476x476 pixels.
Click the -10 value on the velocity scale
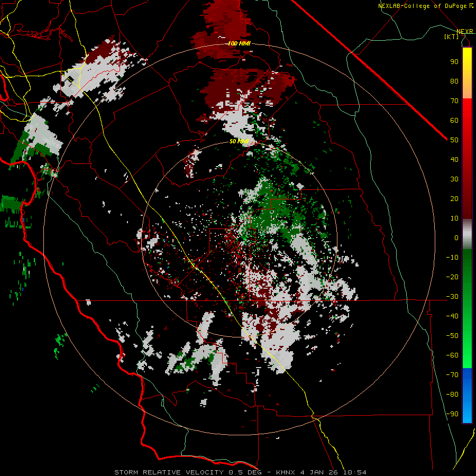(452, 258)
